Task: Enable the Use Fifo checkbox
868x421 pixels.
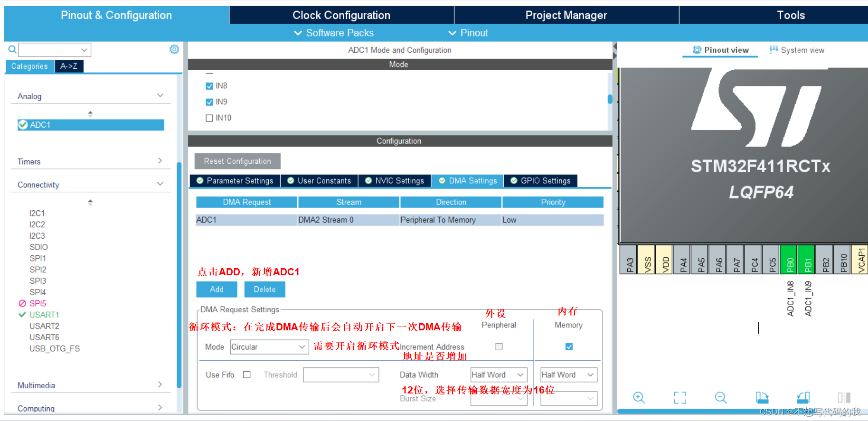Action: click(247, 374)
